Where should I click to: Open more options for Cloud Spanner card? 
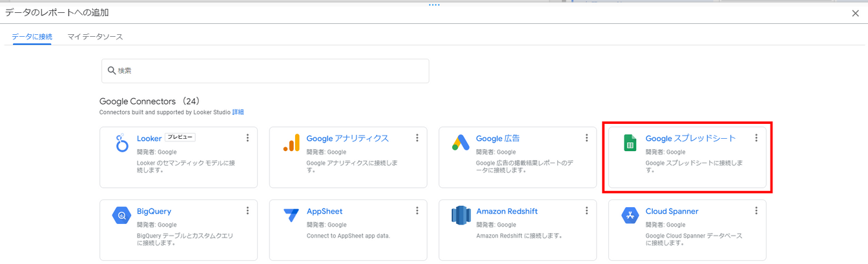click(756, 211)
